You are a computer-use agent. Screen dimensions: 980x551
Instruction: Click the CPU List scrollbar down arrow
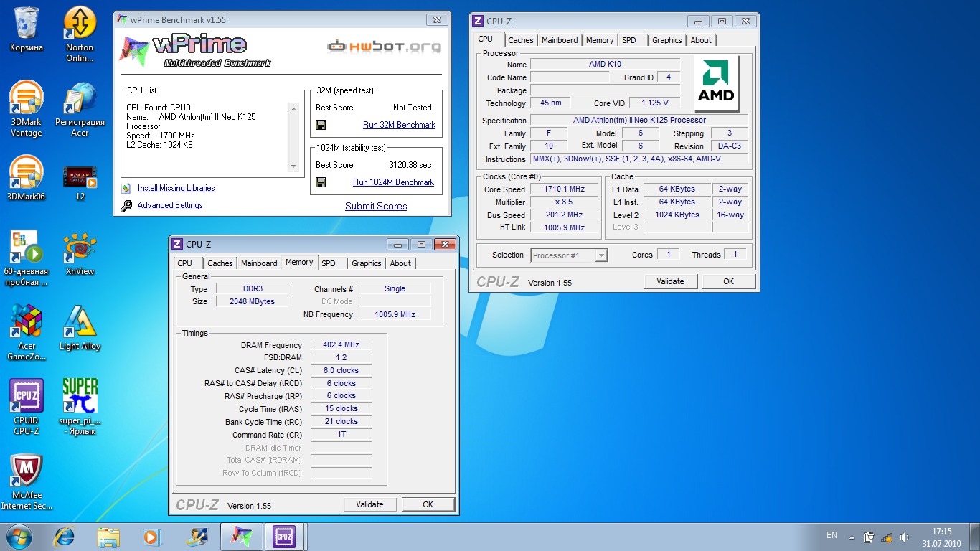293,166
